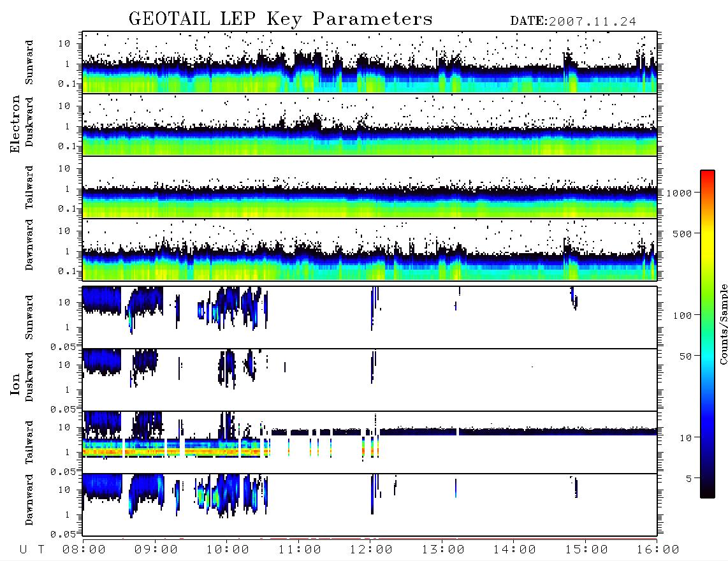Screen dimensions: 728x561
Task: Click the 'Electron' group axis label
Action: coord(15,124)
